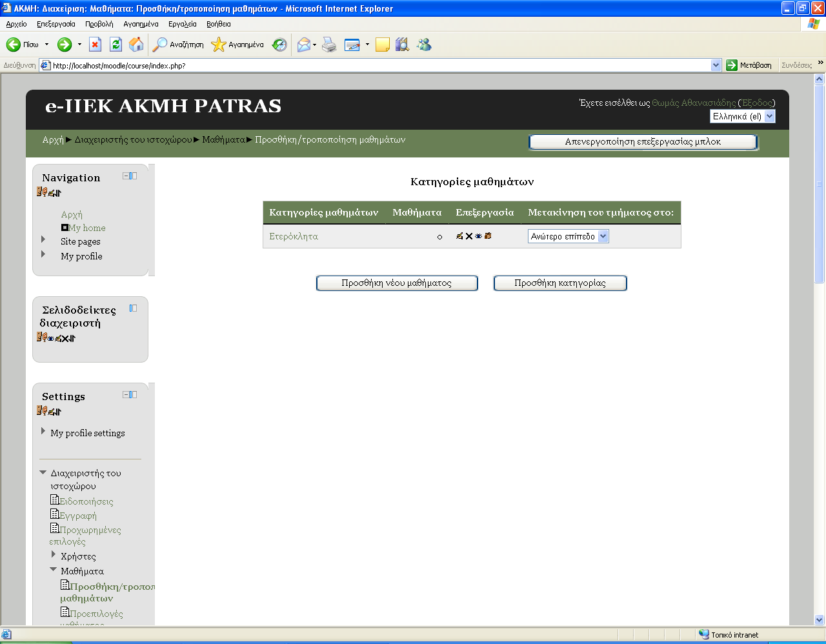Collapse the Navigation block minus toggle
The height and width of the screenshot is (644, 826).
(126, 176)
